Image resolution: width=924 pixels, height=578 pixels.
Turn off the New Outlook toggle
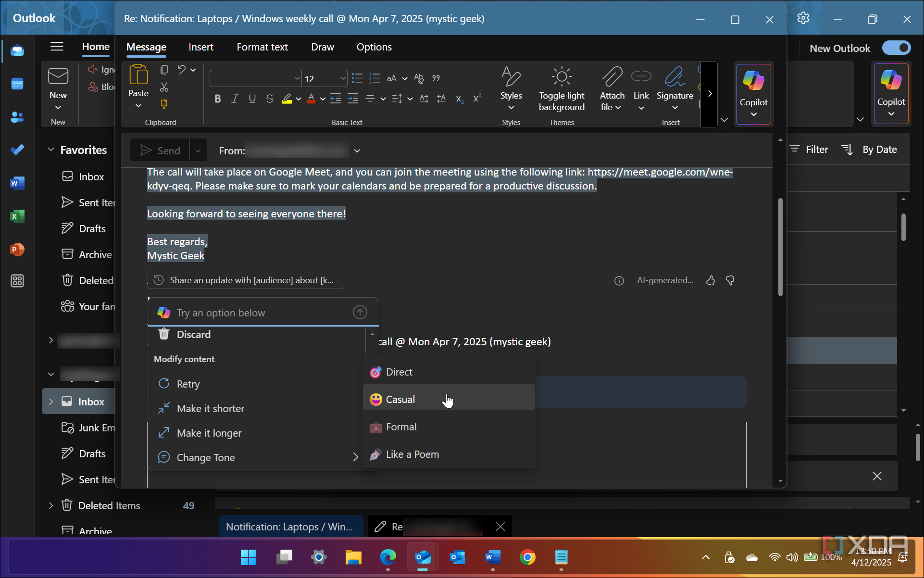[x=896, y=48]
